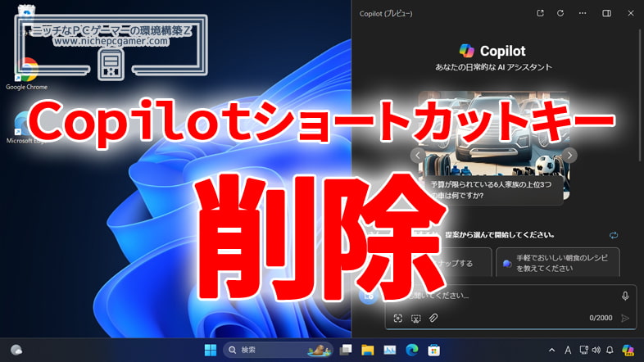Click the screen region capture icon
644x362 pixels.
click(415, 318)
